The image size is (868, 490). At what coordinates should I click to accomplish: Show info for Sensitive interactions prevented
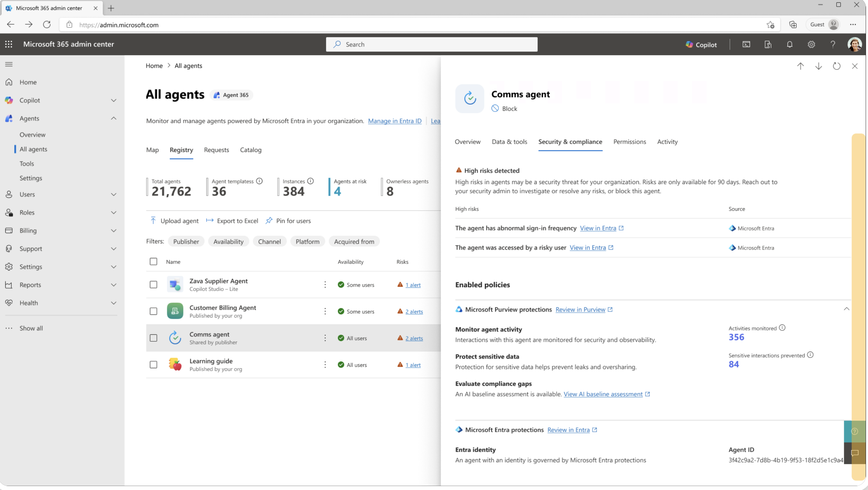pyautogui.click(x=810, y=356)
